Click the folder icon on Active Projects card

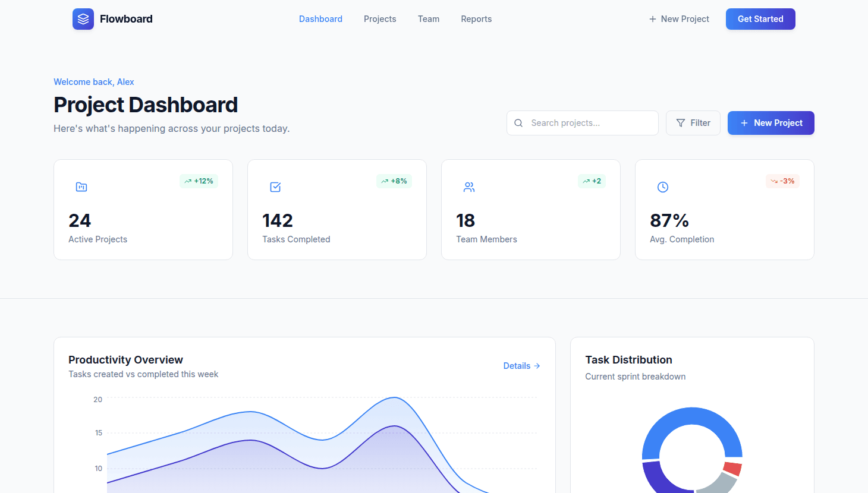tap(81, 187)
